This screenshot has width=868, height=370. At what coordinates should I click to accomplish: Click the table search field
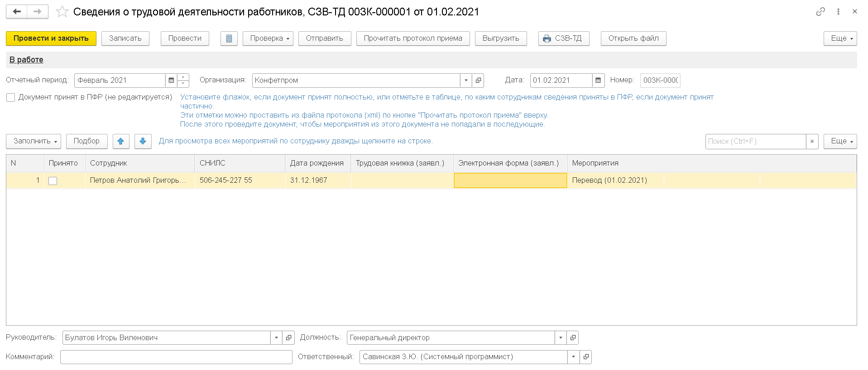click(755, 141)
